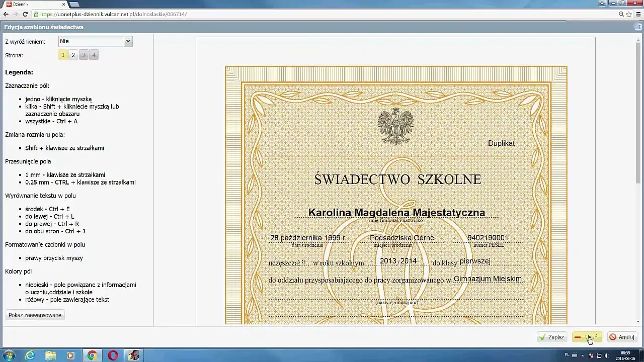Click 'do prawej - Ctrl + R' legend line
This screenshot has height=362, width=644.
point(52,224)
